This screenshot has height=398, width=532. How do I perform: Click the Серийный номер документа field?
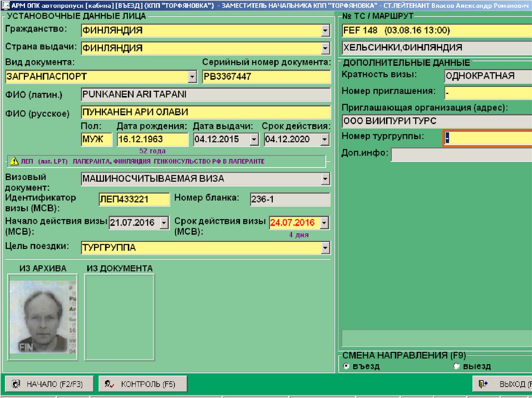pos(266,77)
